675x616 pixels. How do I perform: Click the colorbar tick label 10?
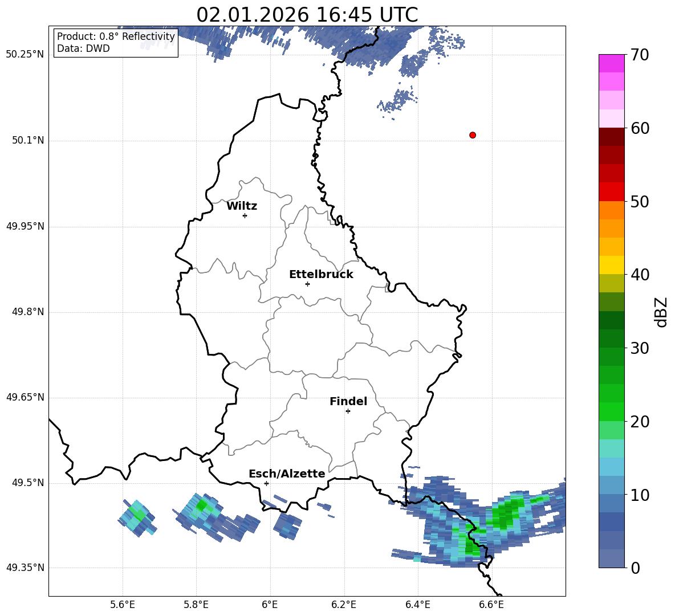[x=640, y=495]
